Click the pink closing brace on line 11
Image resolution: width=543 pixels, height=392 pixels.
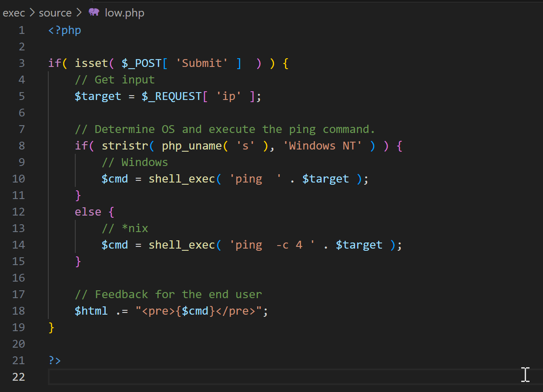click(x=78, y=196)
